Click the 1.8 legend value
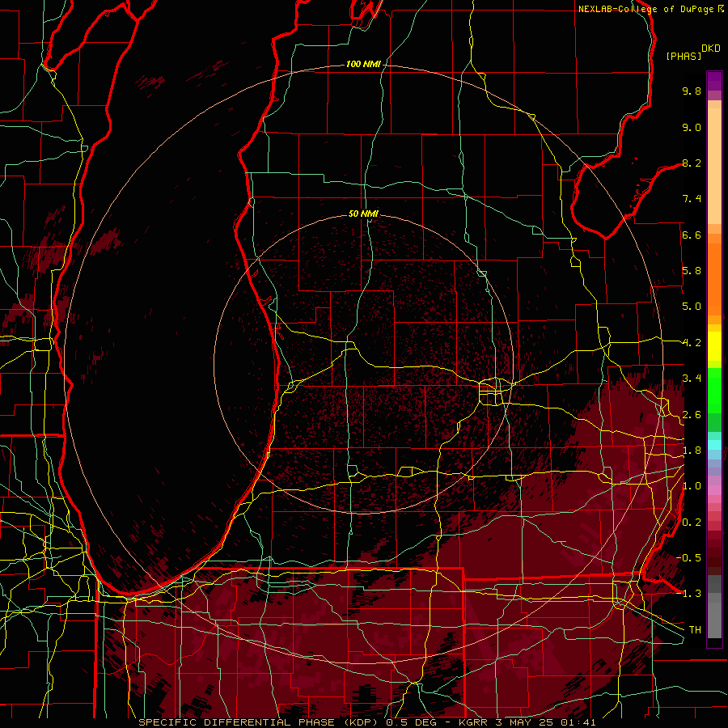This screenshot has width=728, height=728. 692,451
